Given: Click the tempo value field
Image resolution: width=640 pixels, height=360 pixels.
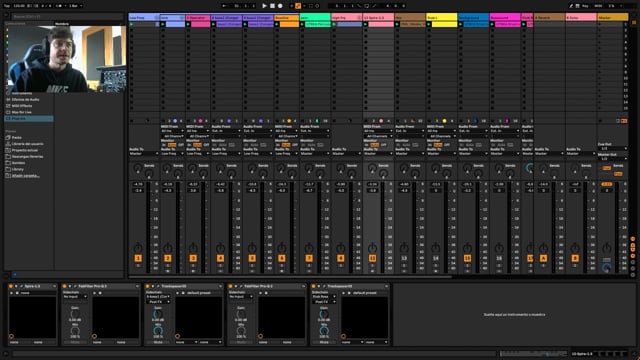Looking at the screenshot, I should click(19, 6).
